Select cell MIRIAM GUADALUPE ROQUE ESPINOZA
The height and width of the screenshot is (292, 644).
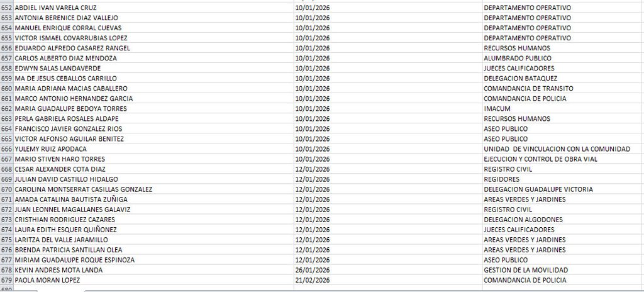(x=153, y=259)
